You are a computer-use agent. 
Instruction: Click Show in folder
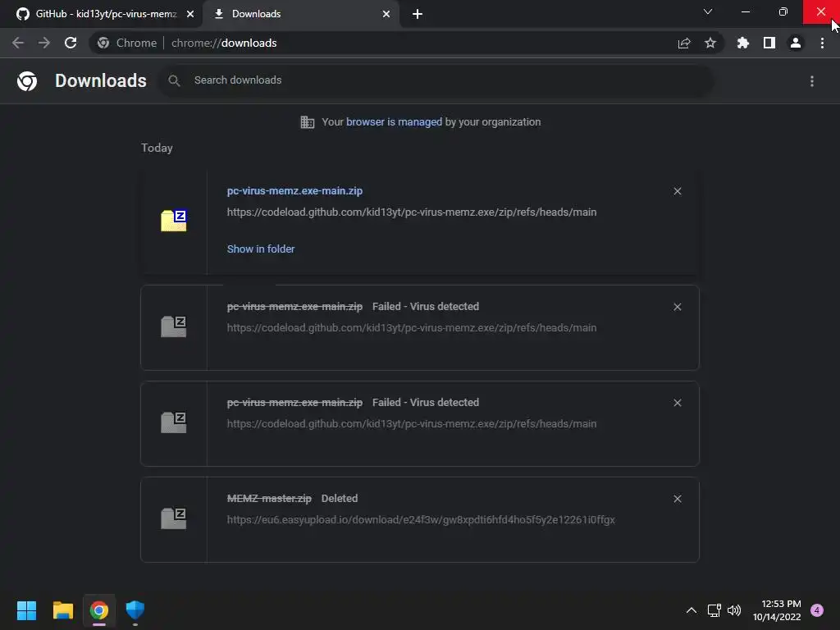pyautogui.click(x=261, y=249)
